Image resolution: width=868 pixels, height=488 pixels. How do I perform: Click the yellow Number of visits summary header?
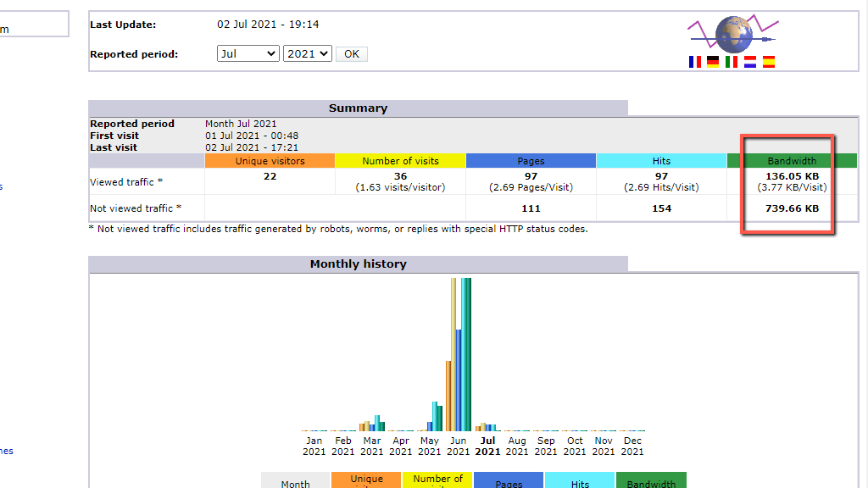400,161
